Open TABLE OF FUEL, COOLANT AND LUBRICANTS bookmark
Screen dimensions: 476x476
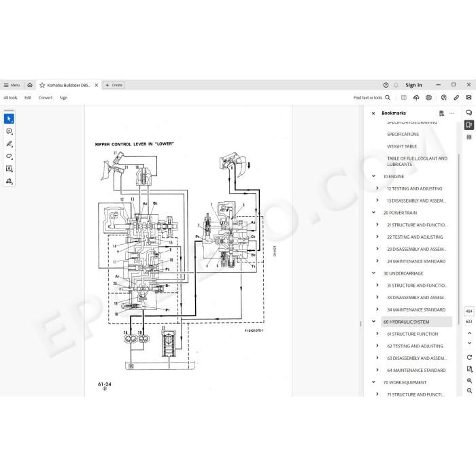click(x=417, y=161)
